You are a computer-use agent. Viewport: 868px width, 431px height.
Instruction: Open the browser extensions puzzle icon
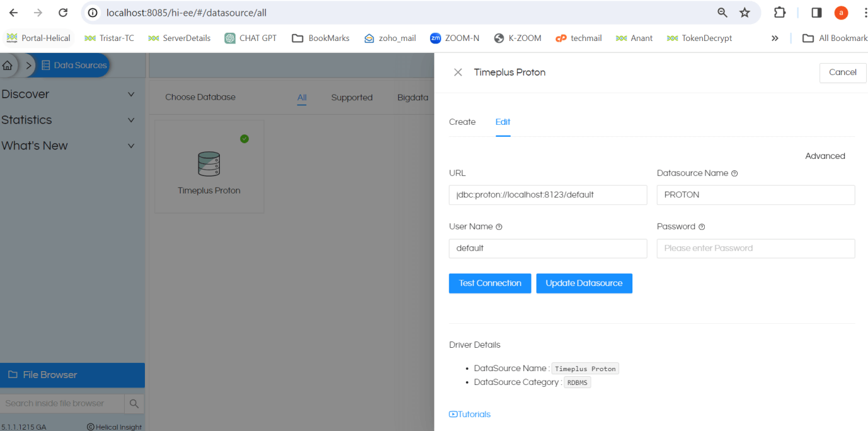pos(780,13)
